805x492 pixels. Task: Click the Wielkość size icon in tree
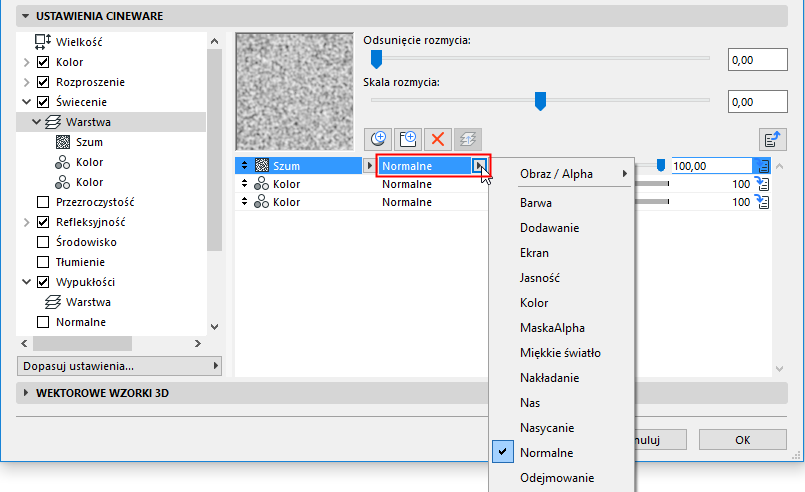pos(43,42)
